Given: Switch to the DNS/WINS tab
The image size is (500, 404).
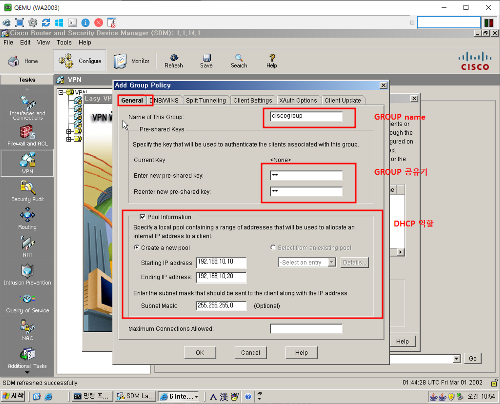Looking at the screenshot, I should (x=164, y=100).
